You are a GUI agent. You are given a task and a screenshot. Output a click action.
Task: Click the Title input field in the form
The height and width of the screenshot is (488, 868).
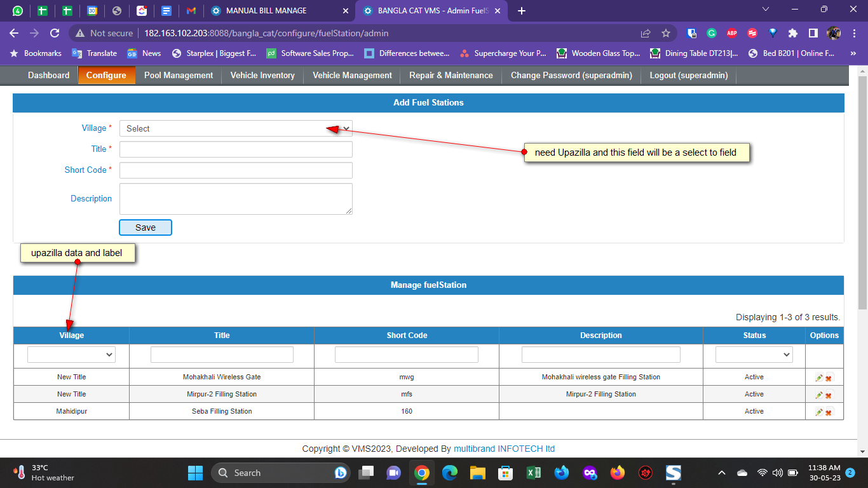[236, 149]
